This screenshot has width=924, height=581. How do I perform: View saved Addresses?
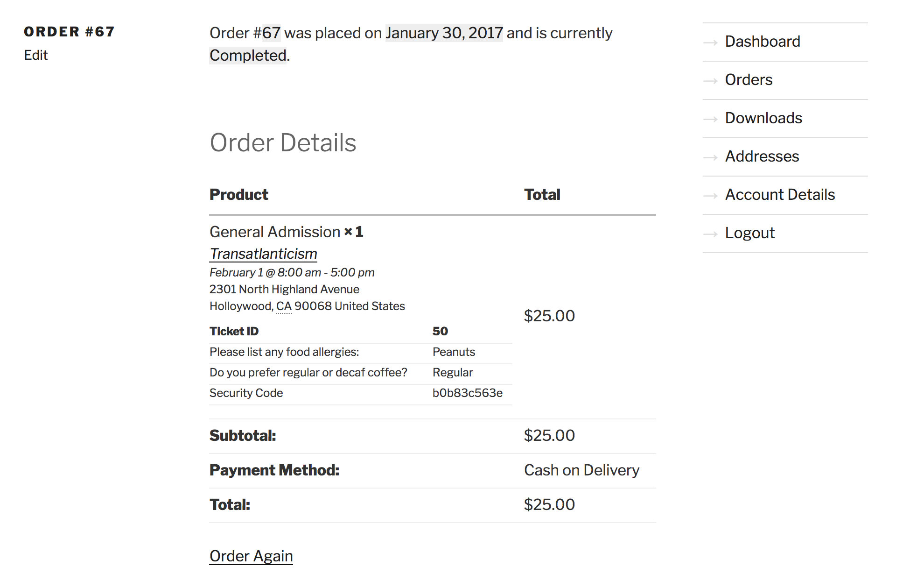(762, 156)
